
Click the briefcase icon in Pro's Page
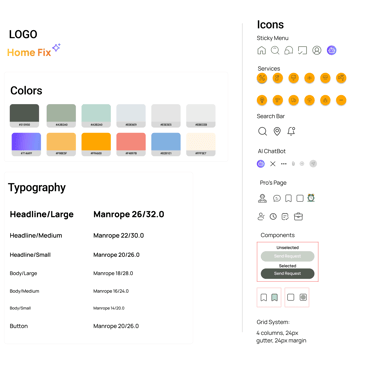click(298, 217)
